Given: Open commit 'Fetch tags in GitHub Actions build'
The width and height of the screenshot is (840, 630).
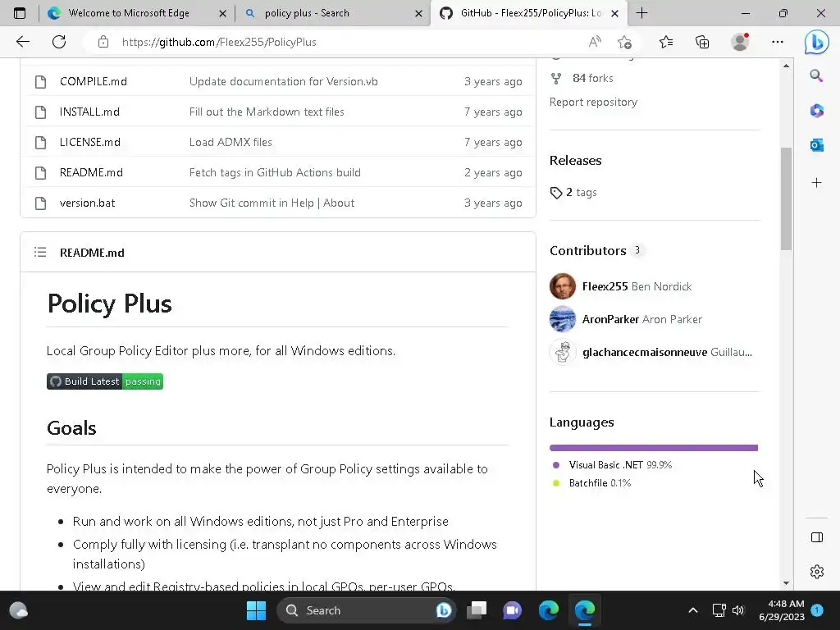Looking at the screenshot, I should [x=275, y=172].
